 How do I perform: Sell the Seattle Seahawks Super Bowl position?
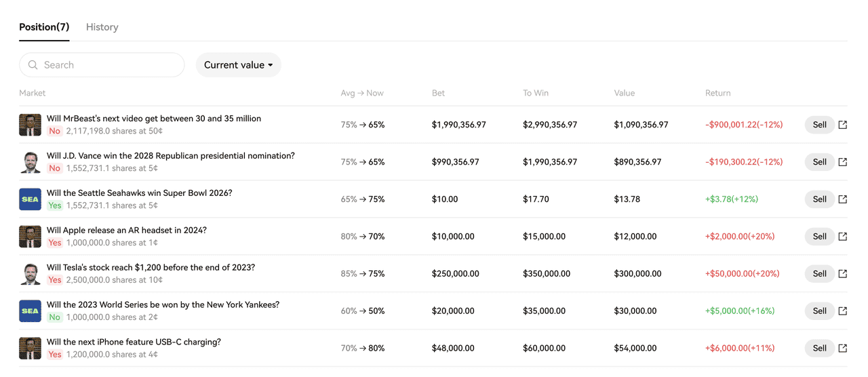click(819, 199)
